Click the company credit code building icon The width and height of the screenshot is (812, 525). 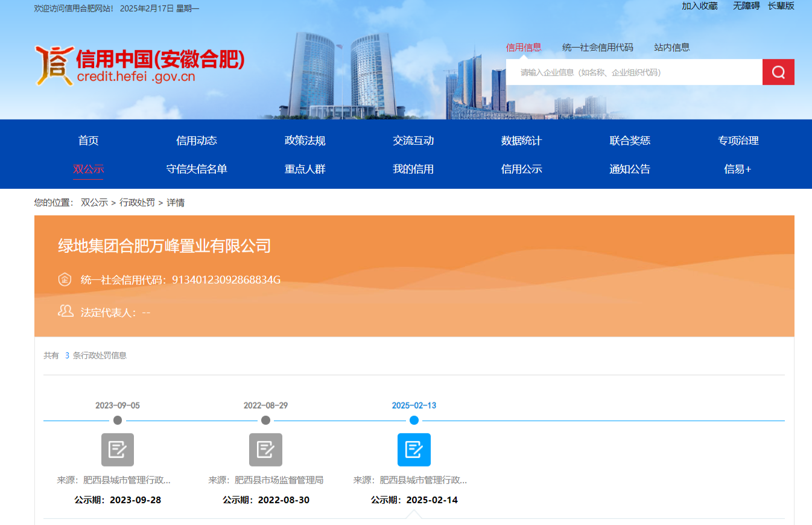[x=65, y=279]
